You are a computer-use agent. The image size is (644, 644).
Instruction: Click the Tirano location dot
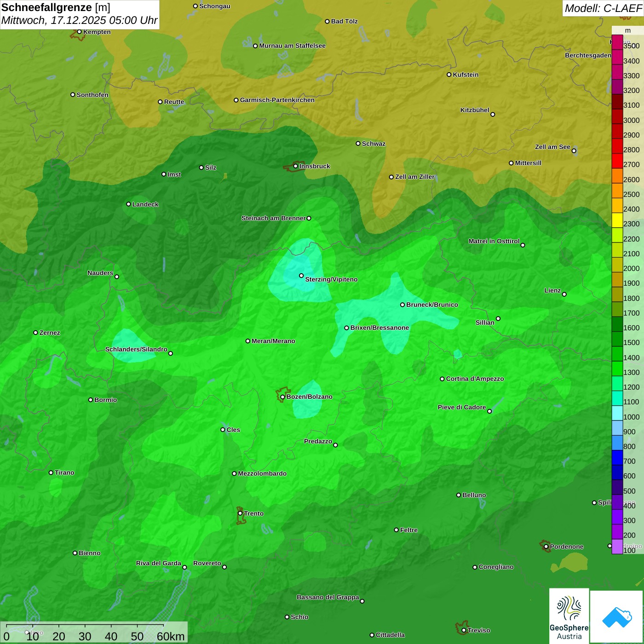point(51,472)
